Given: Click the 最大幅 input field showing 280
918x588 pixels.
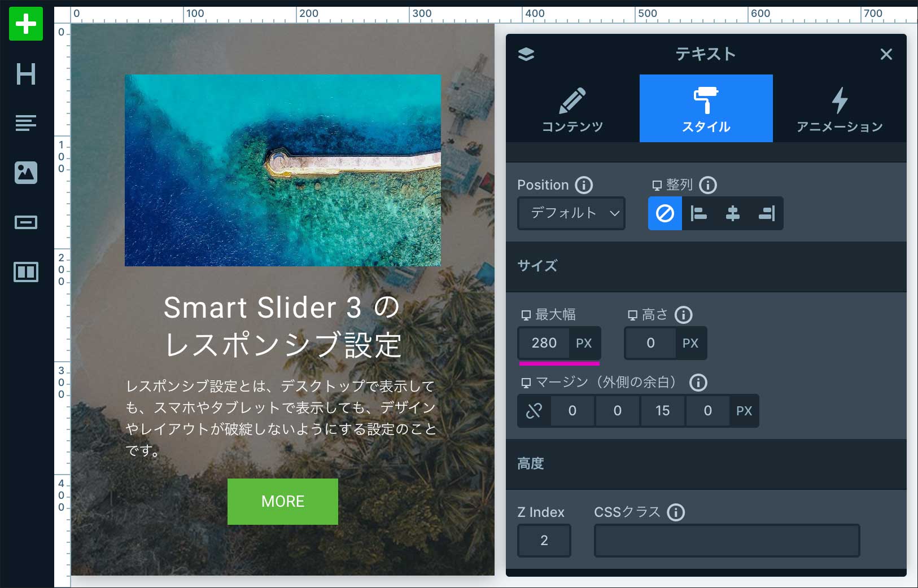Looking at the screenshot, I should (544, 343).
